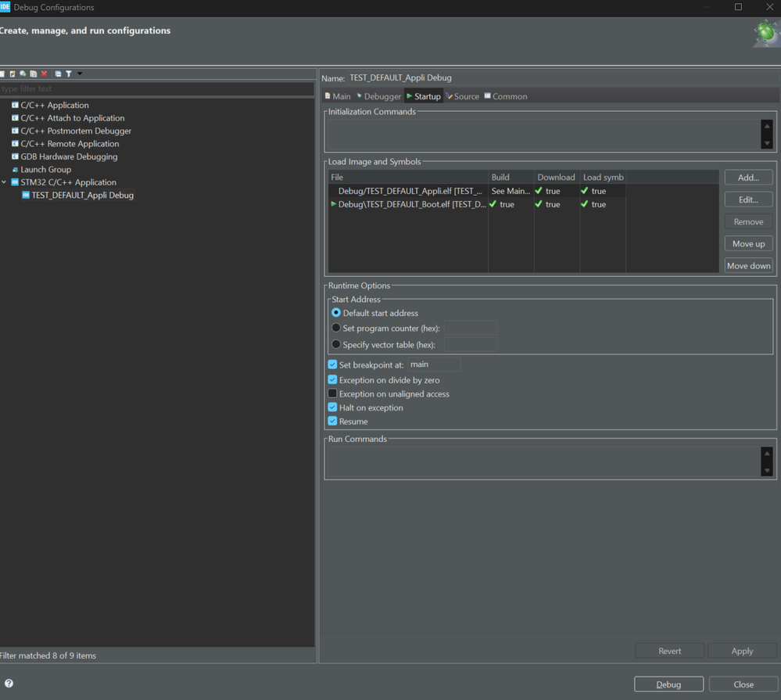This screenshot has height=700, width=781.
Task: Click the GDB Hardware Debugging icon
Action: pyautogui.click(x=15, y=156)
